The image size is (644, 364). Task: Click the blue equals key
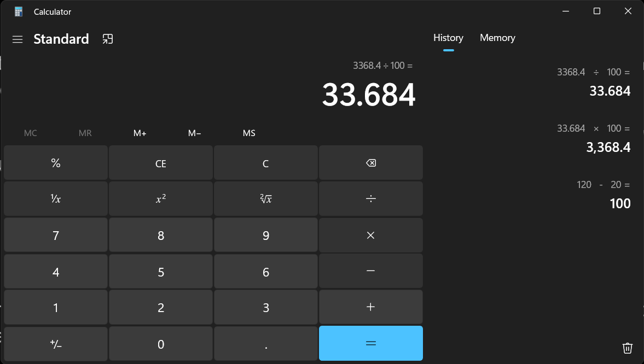coord(371,343)
